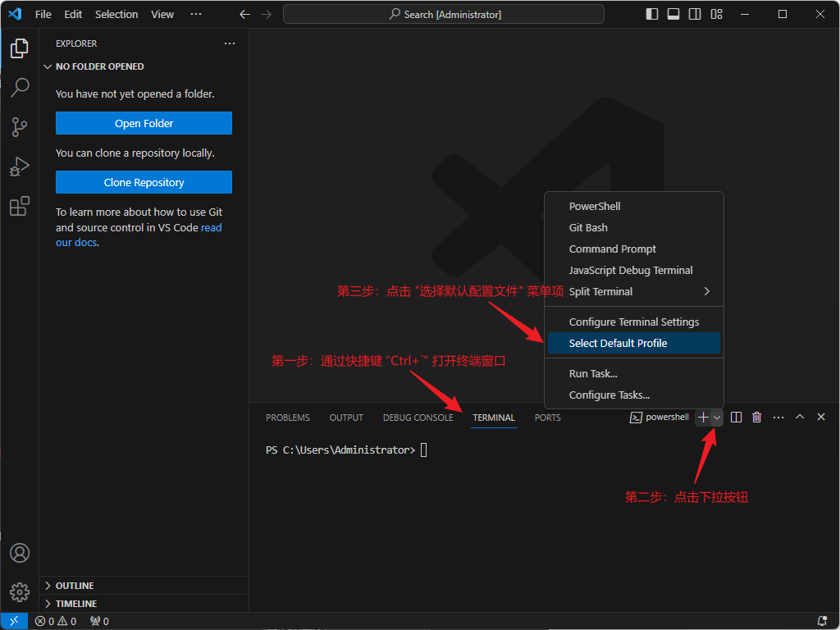Click the VS Code logo in title bar
The image size is (840, 630).
tap(15, 14)
